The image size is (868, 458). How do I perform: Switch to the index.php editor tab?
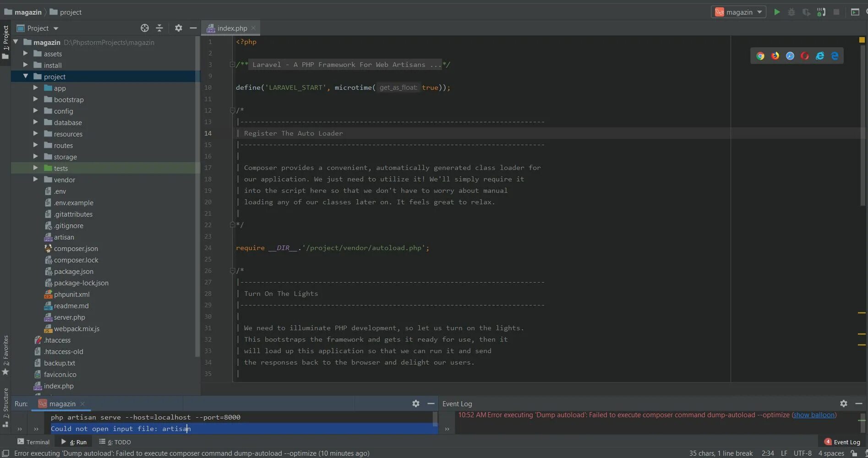tap(232, 28)
